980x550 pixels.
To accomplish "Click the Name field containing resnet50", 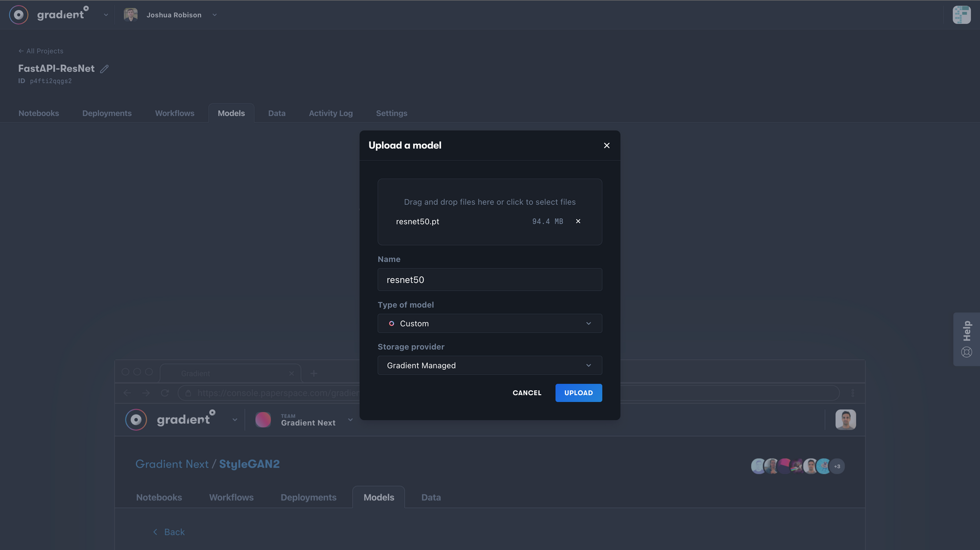I will [x=490, y=280].
